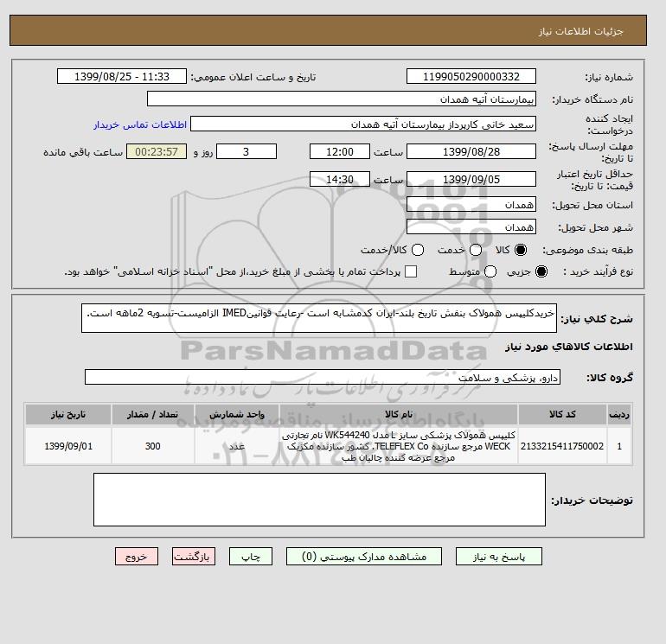
Task: Click the ردیف column header
Action: click(619, 414)
